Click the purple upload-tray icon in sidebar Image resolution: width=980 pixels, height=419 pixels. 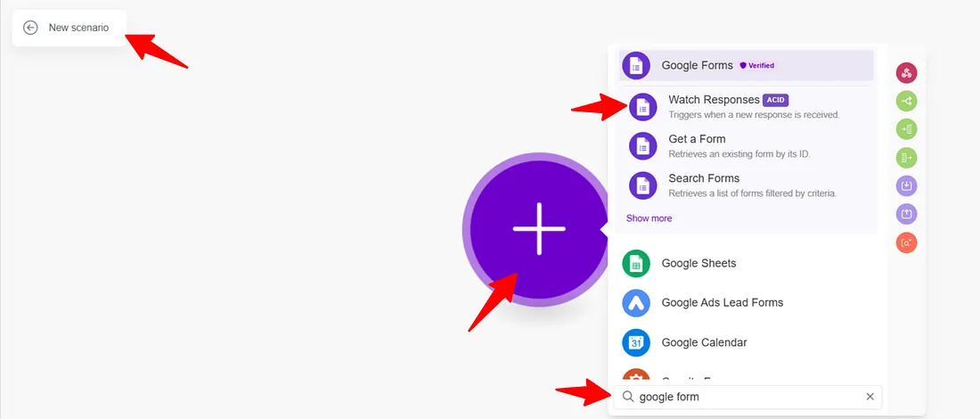coord(906,214)
